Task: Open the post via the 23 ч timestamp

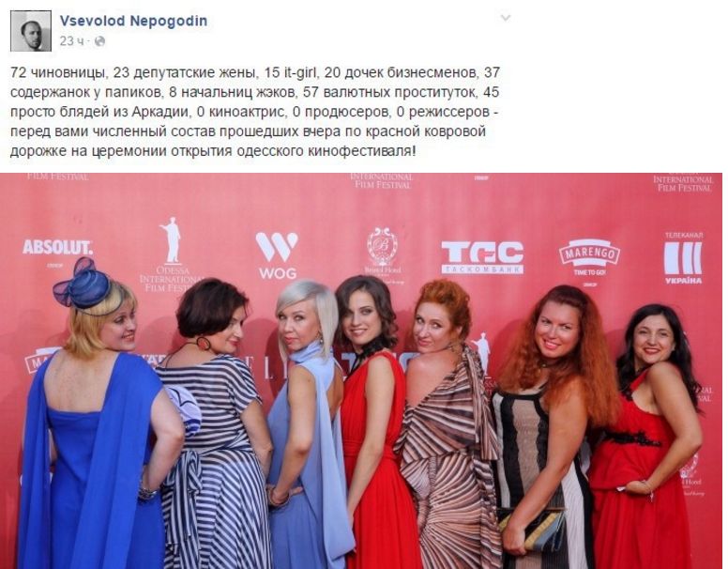Action: point(71,41)
